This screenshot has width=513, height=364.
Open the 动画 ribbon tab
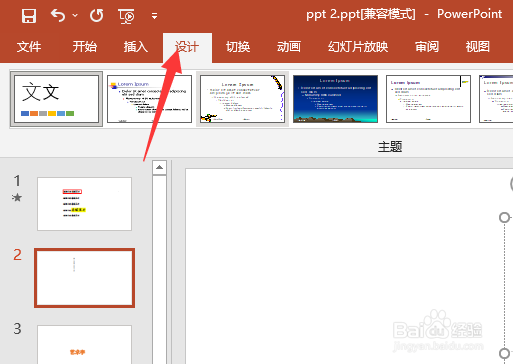(289, 47)
